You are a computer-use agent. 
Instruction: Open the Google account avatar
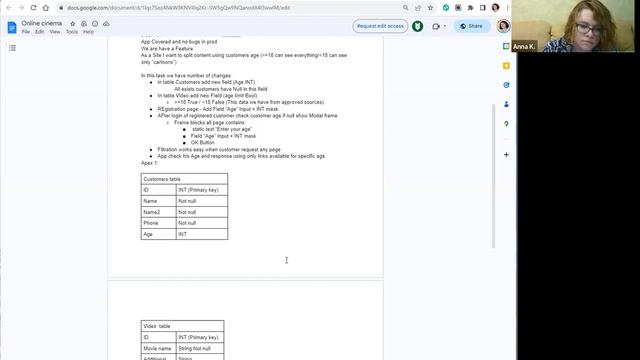[x=503, y=26]
